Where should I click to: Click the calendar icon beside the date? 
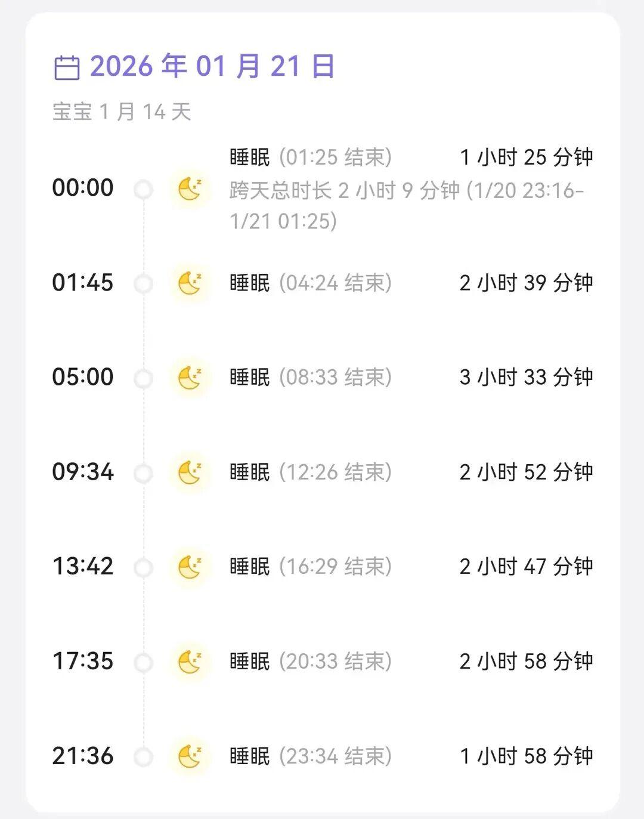[x=67, y=67]
